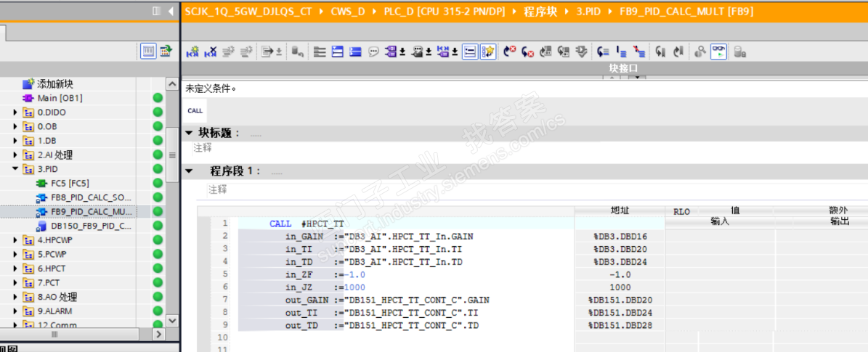This screenshot has height=352, width=868.
Task: Click the database lock icon at toolbar end
Action: click(739, 52)
